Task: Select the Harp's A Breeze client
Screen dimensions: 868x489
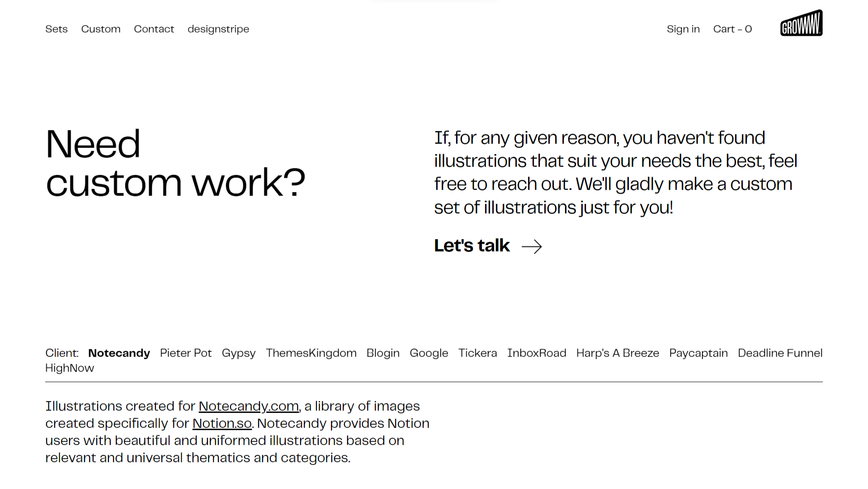Action: [x=618, y=353]
